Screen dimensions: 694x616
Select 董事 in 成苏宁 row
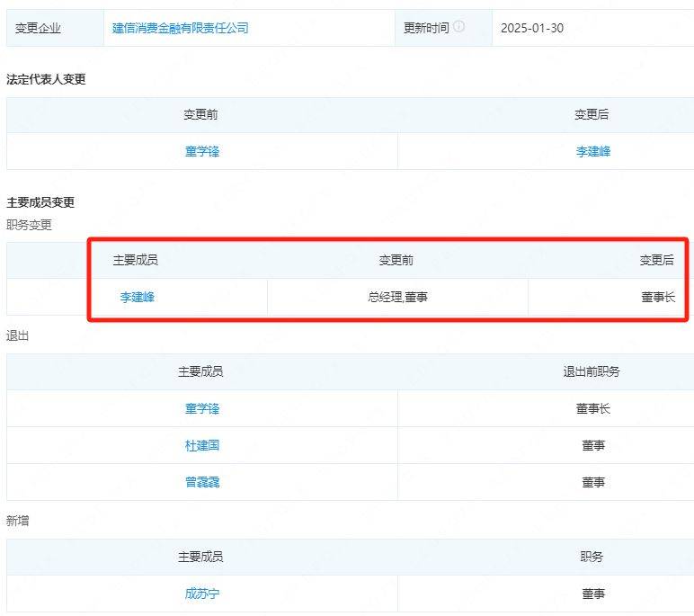click(x=593, y=594)
